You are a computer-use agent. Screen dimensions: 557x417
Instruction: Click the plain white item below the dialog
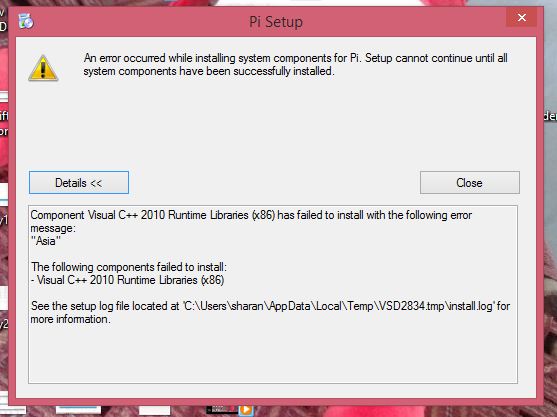tap(155, 410)
